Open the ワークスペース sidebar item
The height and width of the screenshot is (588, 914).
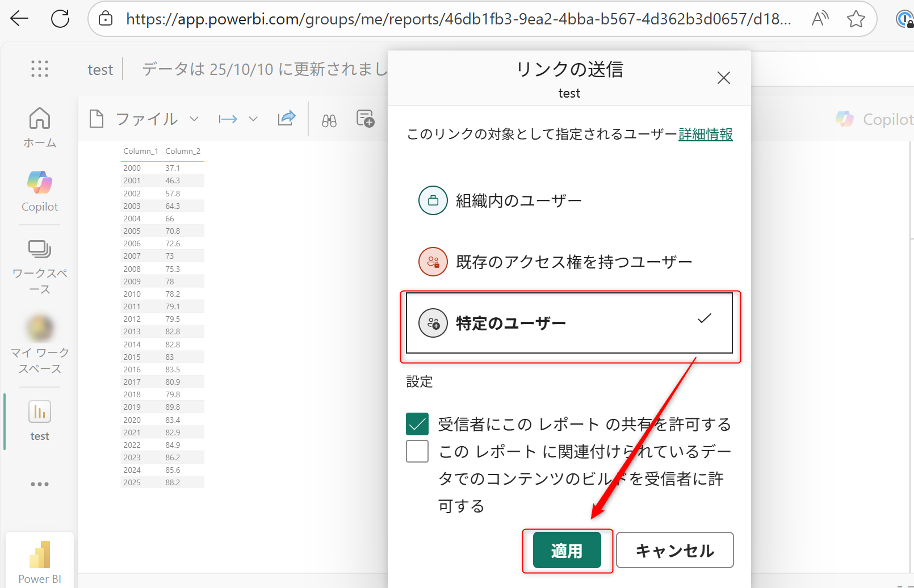(40, 266)
